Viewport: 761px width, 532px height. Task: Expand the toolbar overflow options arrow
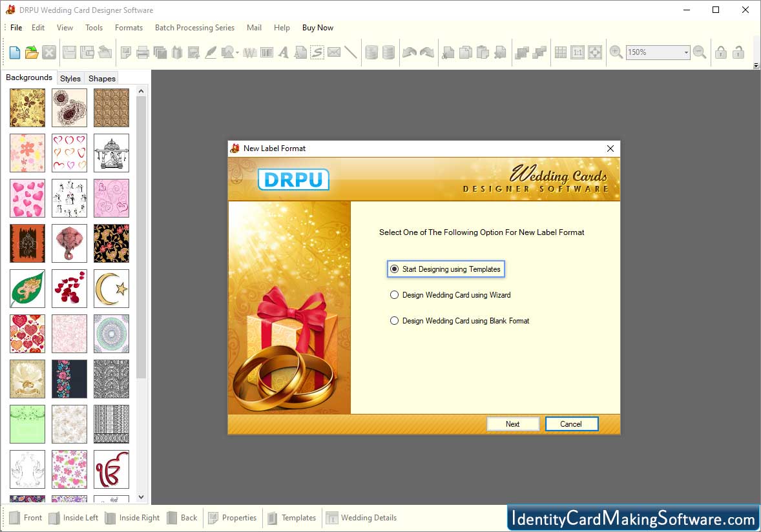tap(756, 65)
